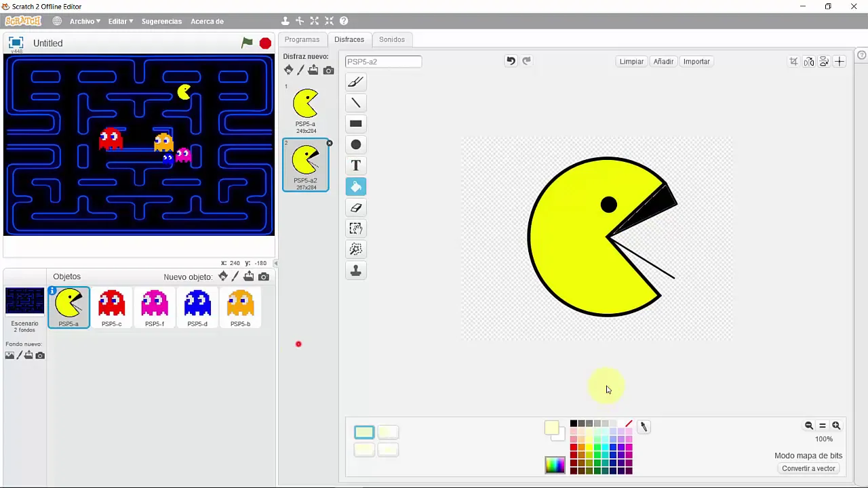Select the Rectangle tool
This screenshot has height=488, width=868.
[355, 124]
